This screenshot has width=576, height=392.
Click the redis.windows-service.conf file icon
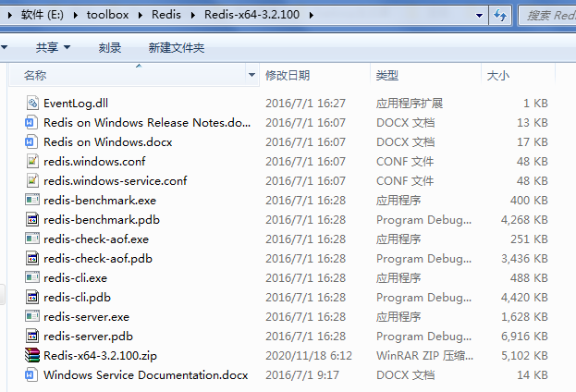32,181
